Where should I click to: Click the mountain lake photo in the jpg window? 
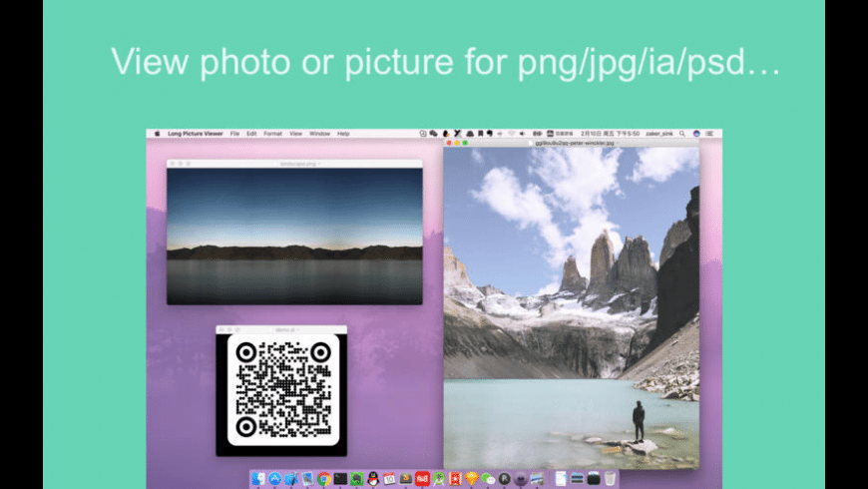(x=572, y=308)
